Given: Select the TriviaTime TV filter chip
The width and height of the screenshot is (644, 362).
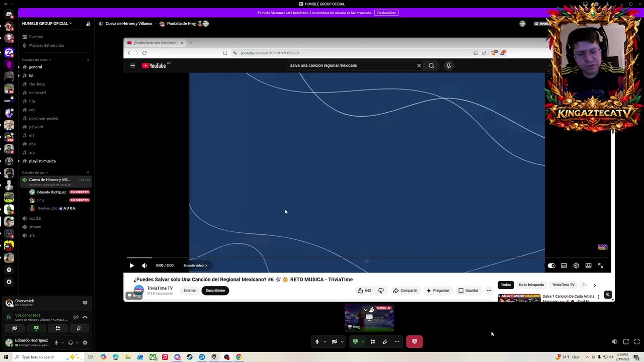Looking at the screenshot, I should click(563, 285).
